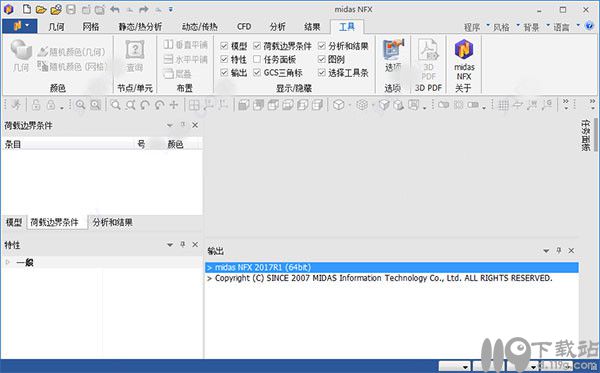Toggle the 选择工具条 checkbox
Viewport: 600px width, 373px height.
322,72
